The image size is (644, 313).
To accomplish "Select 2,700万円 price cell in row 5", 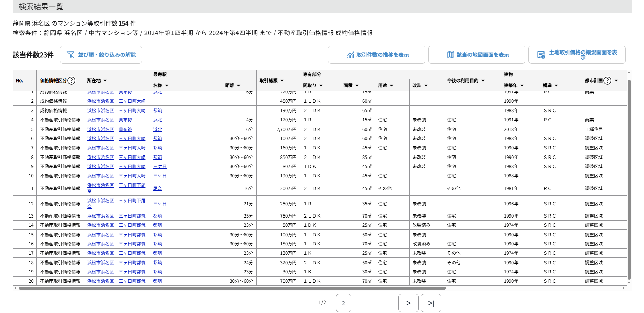I will coord(278,130).
